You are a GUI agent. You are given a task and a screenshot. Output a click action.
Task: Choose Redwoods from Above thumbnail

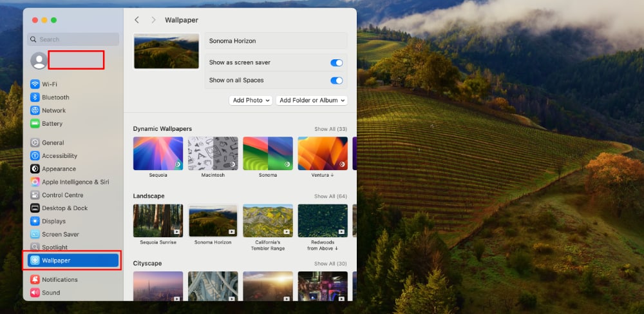click(x=323, y=221)
